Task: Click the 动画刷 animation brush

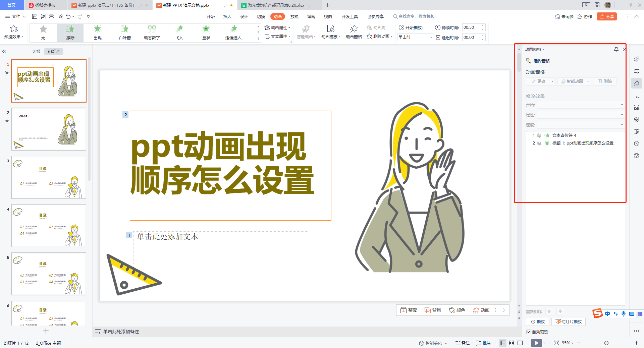Action: coord(376,27)
